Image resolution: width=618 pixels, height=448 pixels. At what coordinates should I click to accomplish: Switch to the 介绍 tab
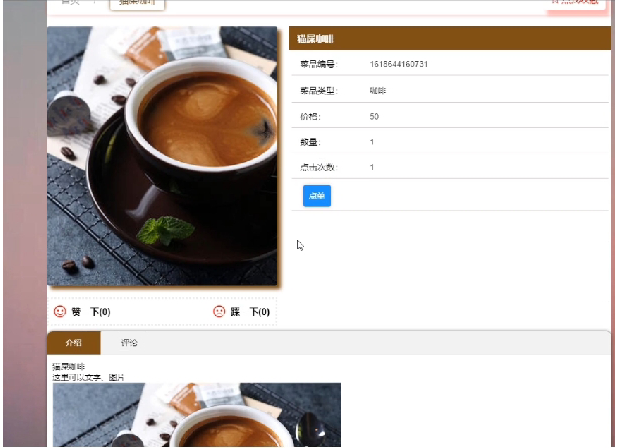[74, 342]
